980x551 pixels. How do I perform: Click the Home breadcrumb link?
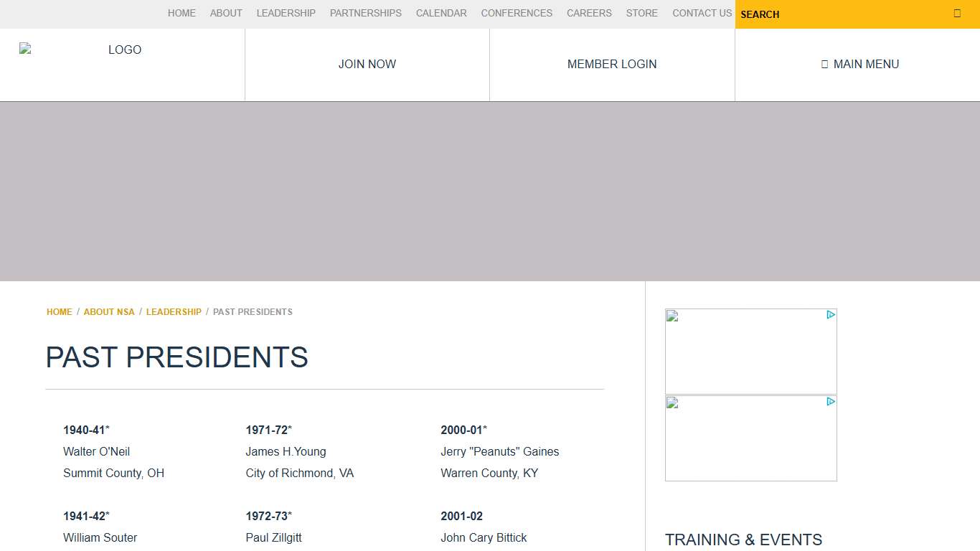coord(60,312)
